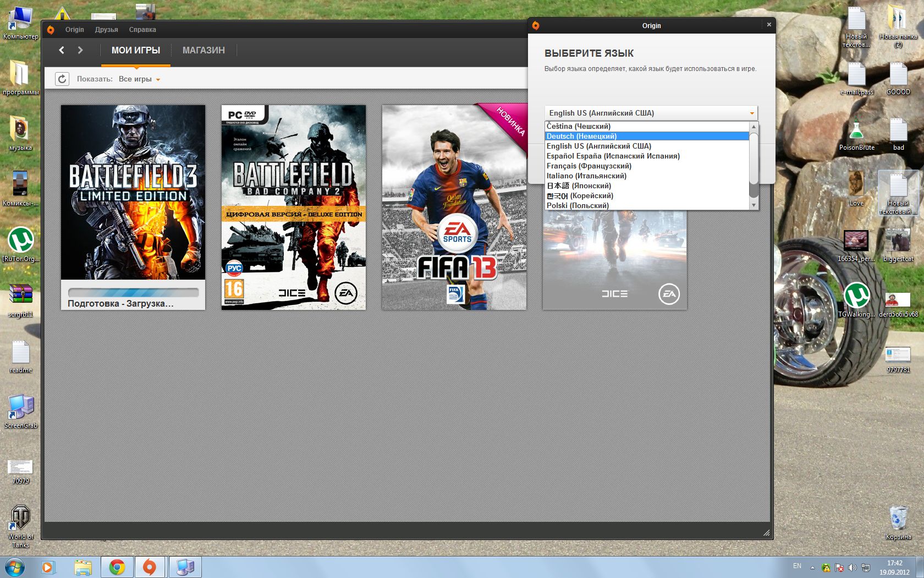
Task: Select the World of Tanks desktop shortcut
Action: point(20,527)
